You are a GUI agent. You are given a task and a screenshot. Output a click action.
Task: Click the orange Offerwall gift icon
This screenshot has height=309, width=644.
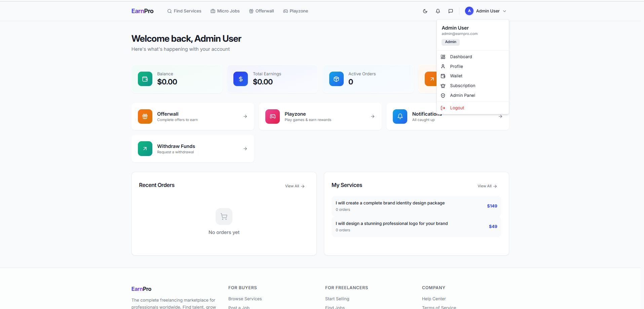pyautogui.click(x=145, y=116)
